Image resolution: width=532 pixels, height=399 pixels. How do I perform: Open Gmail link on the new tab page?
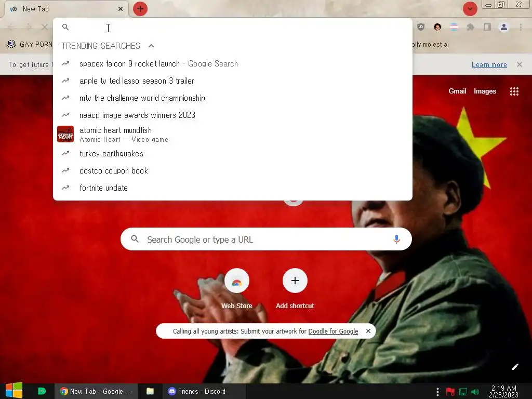(457, 91)
